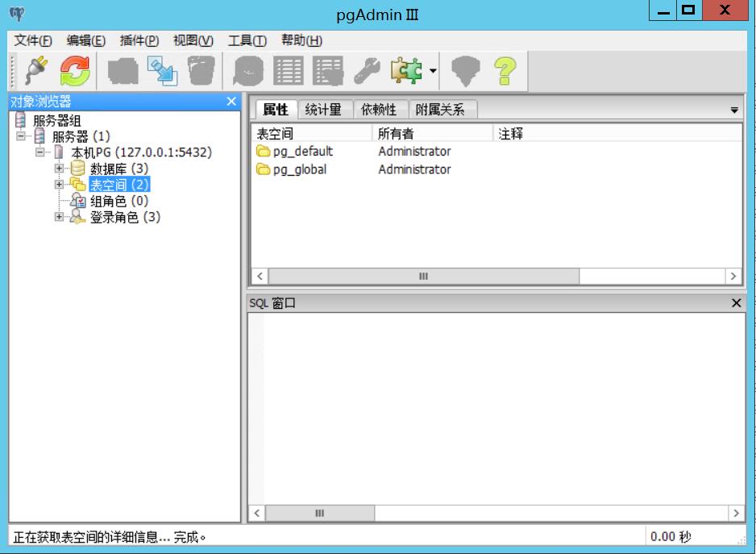Click inside the SQL 窗口 text area
This screenshot has width=756, height=554.
(496, 408)
